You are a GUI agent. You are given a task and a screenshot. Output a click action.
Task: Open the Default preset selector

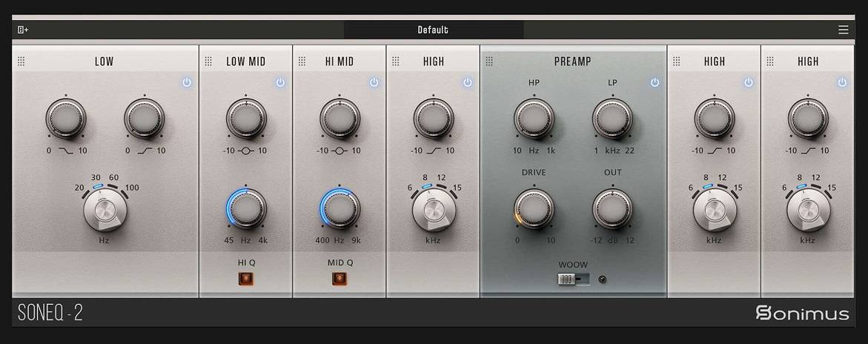433,30
